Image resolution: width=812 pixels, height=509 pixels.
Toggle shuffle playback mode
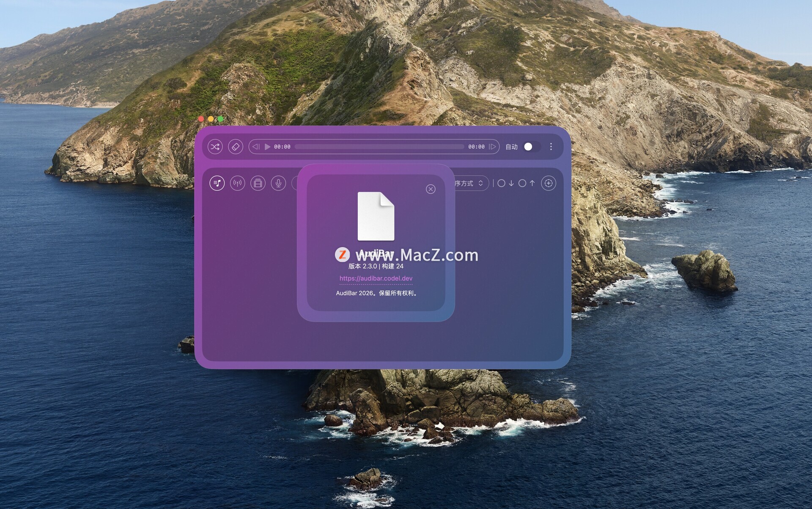pyautogui.click(x=215, y=147)
